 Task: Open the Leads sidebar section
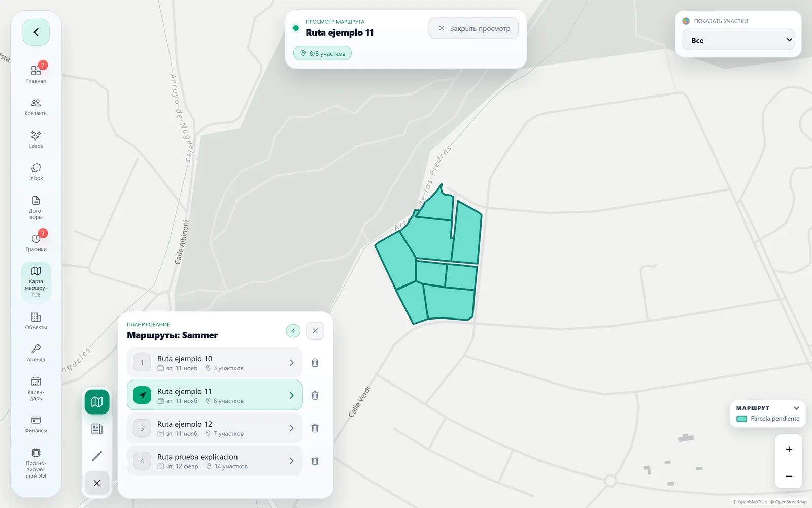click(x=36, y=140)
